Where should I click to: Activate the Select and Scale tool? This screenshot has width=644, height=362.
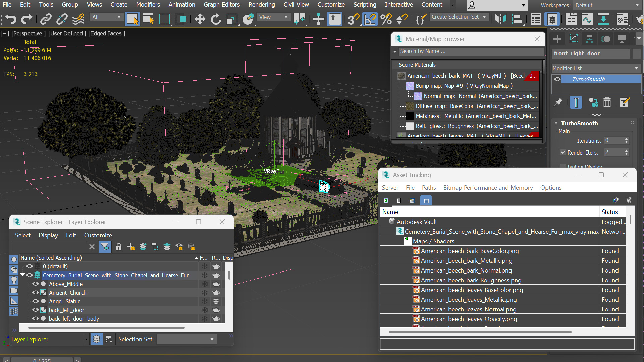[x=232, y=19]
